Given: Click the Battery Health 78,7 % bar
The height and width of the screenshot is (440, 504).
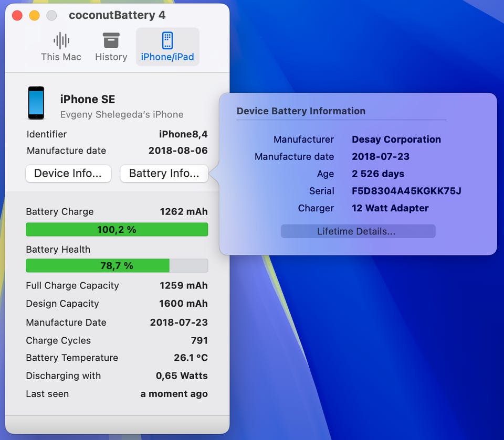Looking at the screenshot, I should click(x=117, y=266).
